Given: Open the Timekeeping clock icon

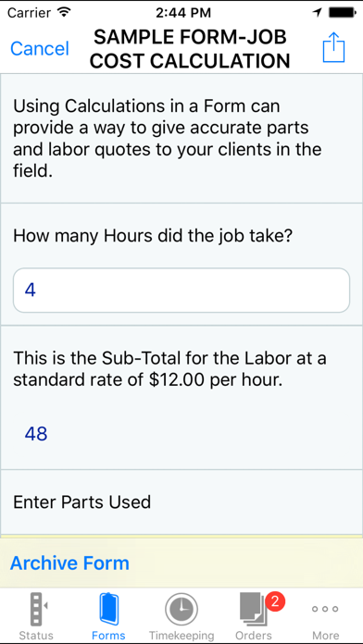Looking at the screenshot, I should click(x=181, y=609).
